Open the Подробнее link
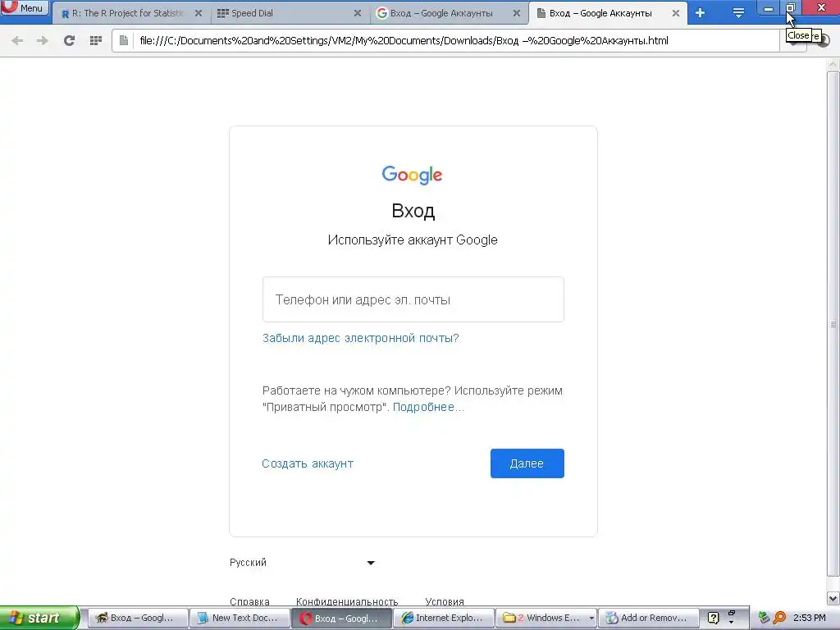 click(428, 407)
